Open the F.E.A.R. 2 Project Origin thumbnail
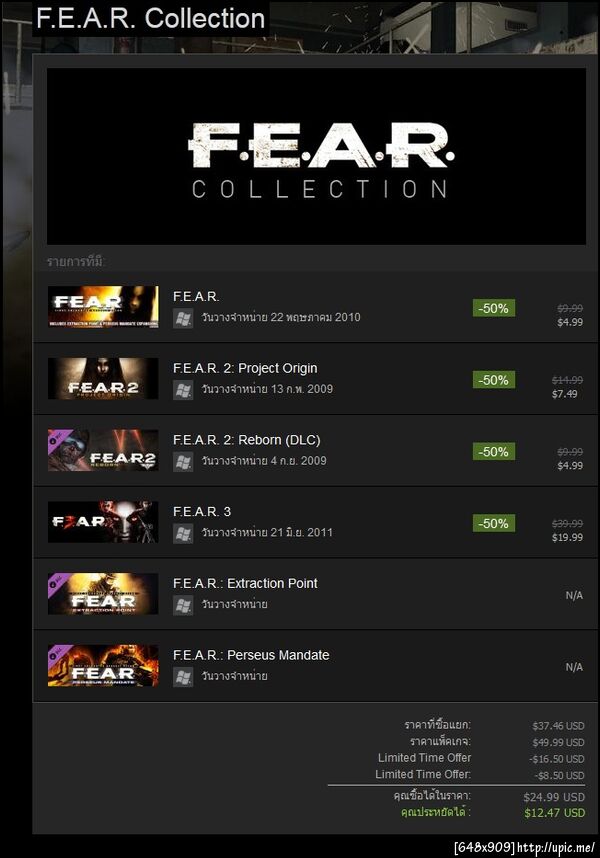The width and height of the screenshot is (600, 858). point(103,378)
